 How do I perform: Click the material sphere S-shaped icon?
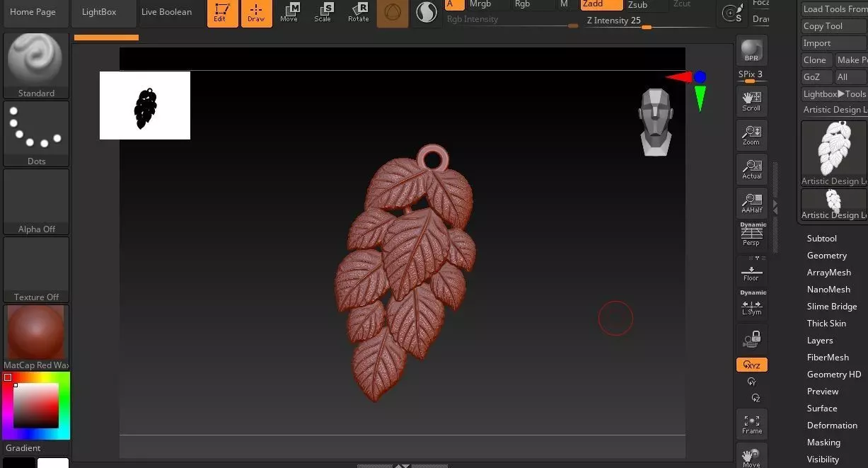click(x=427, y=13)
